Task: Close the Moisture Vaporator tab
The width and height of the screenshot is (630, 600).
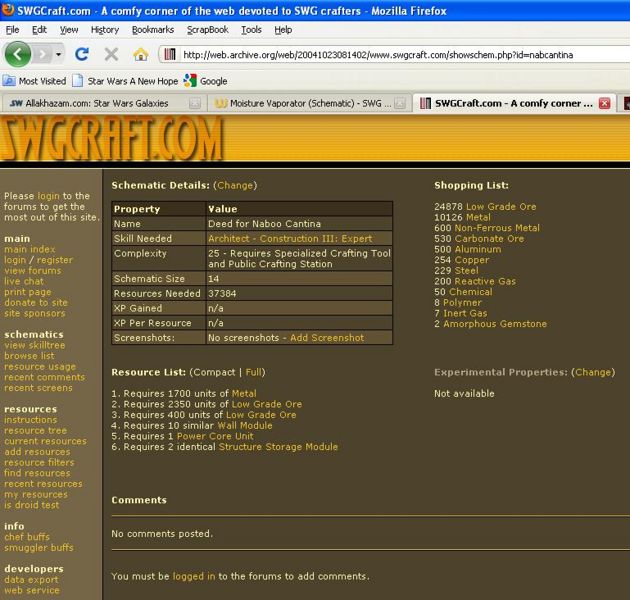Action: pos(400,103)
